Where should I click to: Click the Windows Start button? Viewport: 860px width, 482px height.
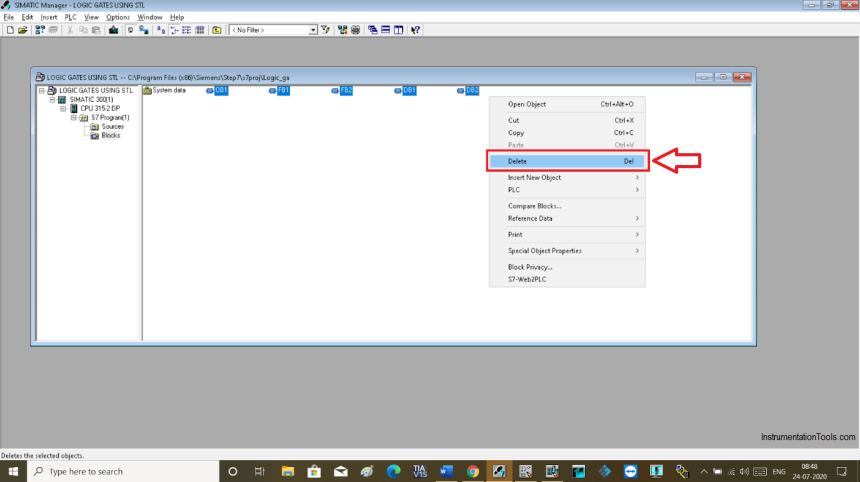coord(13,472)
